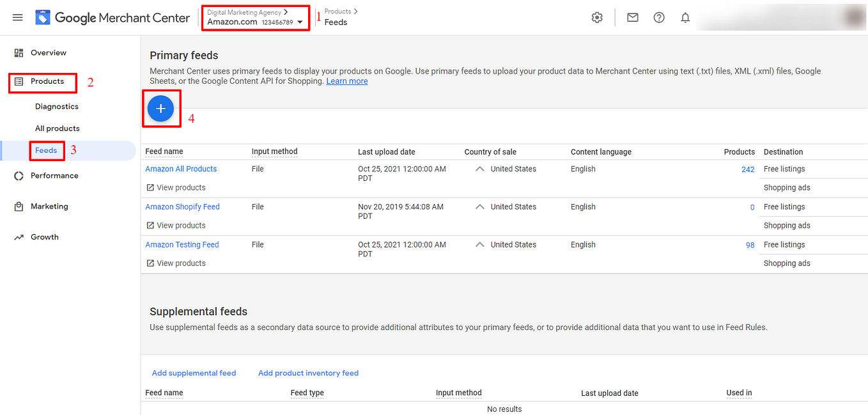Open the messages inbox envelope icon
Screen dimensions: 868x415
[632, 17]
